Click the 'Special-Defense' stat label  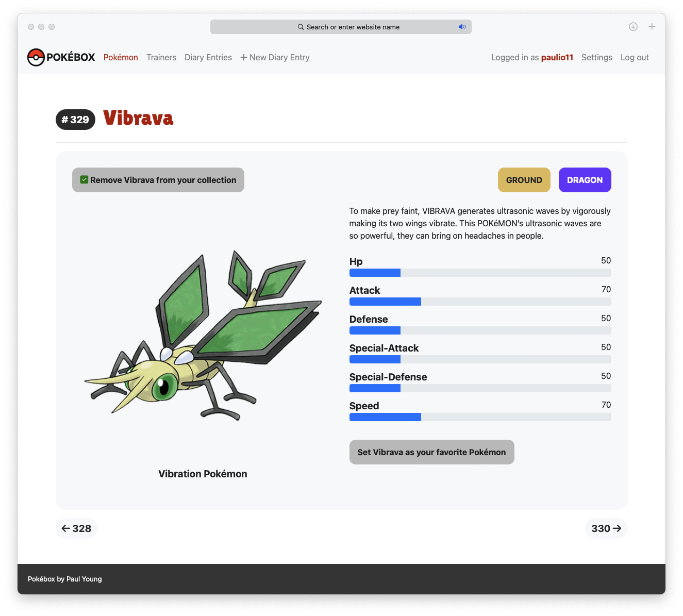388,377
